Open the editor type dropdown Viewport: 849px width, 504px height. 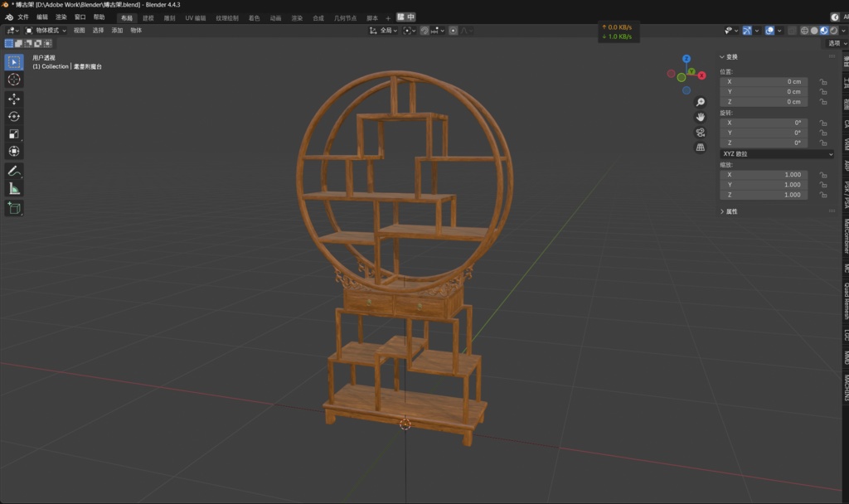(12, 31)
